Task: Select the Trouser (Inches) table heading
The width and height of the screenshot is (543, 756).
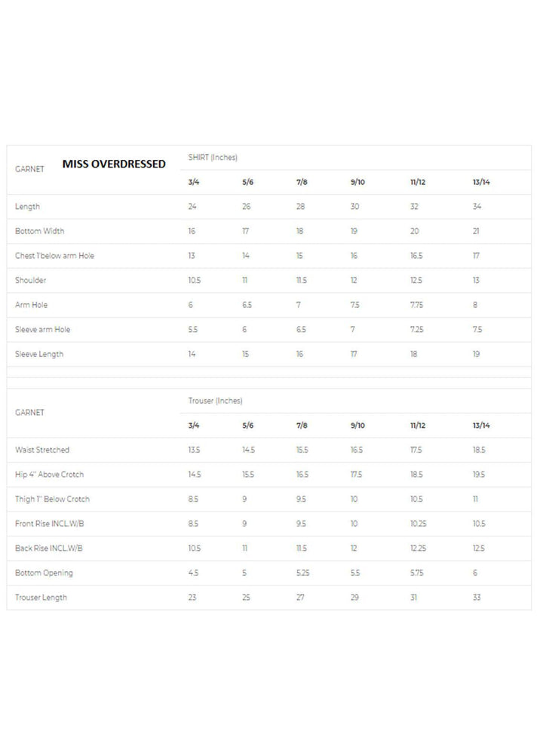Action: 215,401
